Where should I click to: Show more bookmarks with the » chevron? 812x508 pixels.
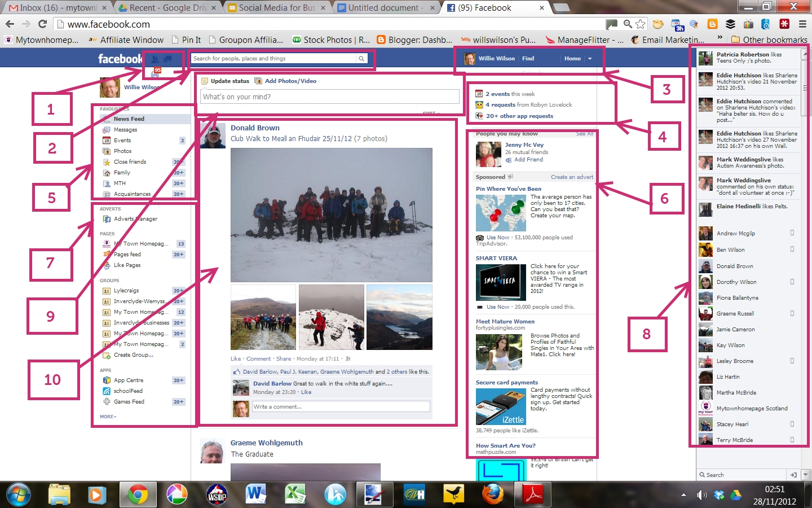(720, 37)
